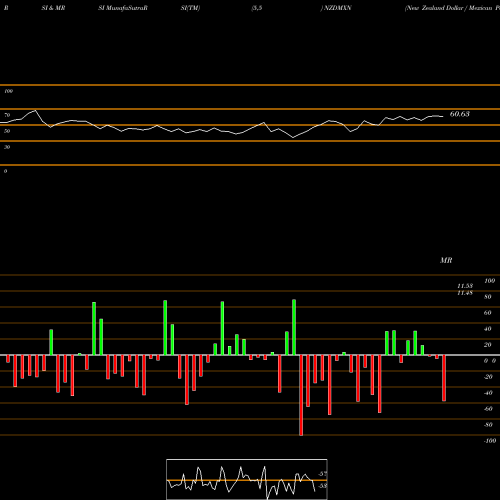Image resolution: width=500 pixels, height=500 pixels.
Task: Click the MR axis label -60
Action: tap(488, 409)
